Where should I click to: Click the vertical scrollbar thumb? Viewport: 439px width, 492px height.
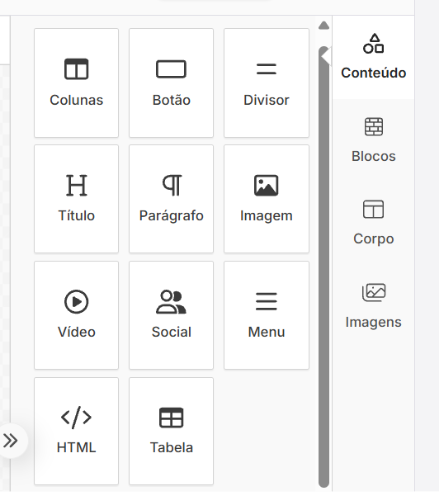(324, 267)
